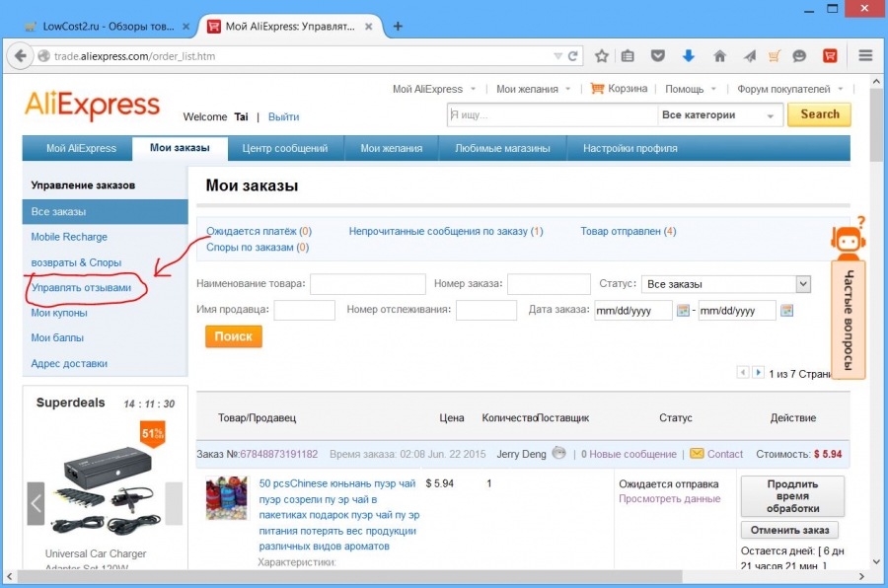
Task: Open end date calendar picker icon
Action: coord(786,311)
